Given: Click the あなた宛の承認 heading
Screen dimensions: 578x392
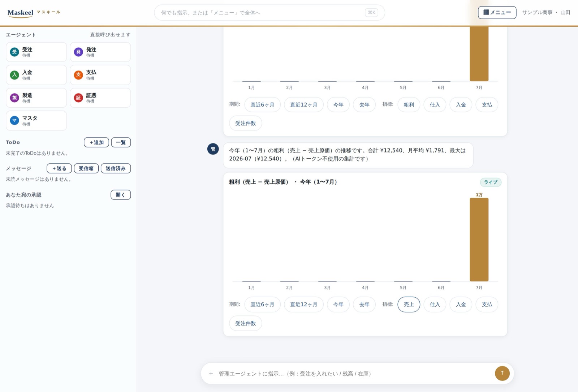Looking at the screenshot, I should coord(23,195).
